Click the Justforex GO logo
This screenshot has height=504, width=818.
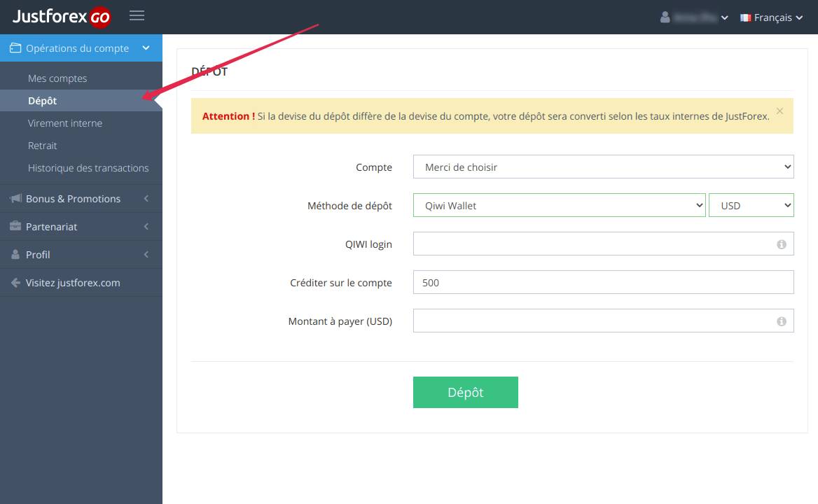click(62, 17)
